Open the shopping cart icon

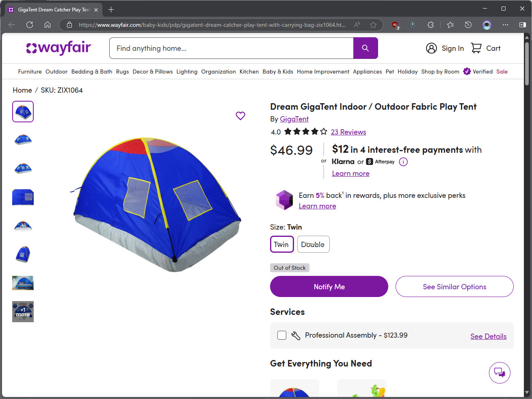click(476, 48)
